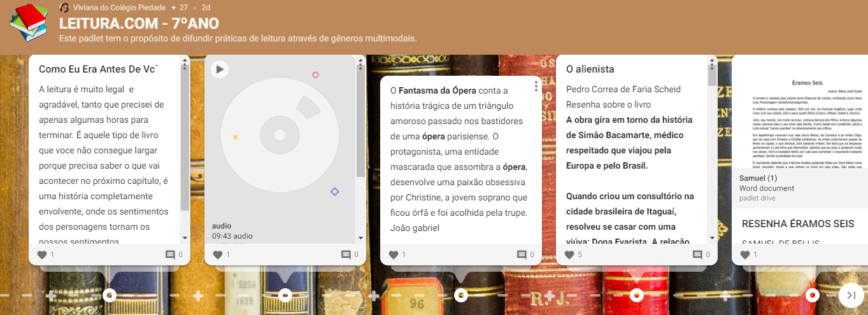868x315 pixels.
Task: Open the audio disc thumbnail
Action: tap(280, 134)
